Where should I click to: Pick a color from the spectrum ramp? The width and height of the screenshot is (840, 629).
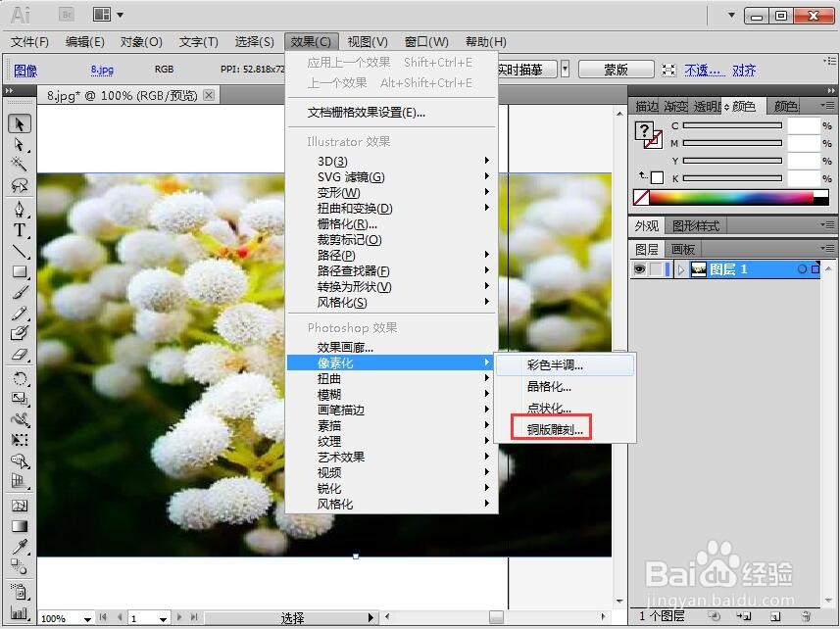point(727,198)
